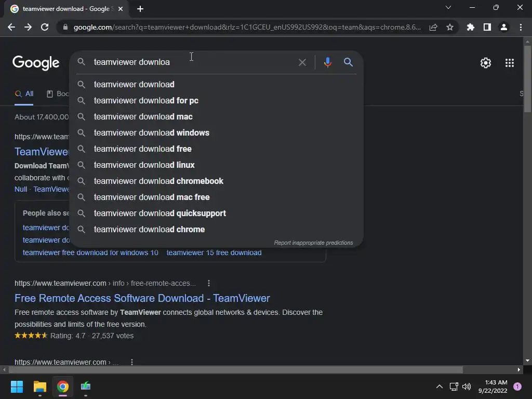Screen dimensions: 532x399
Task: Open options for the bottom teamviewer.com result
Action: click(x=132, y=362)
